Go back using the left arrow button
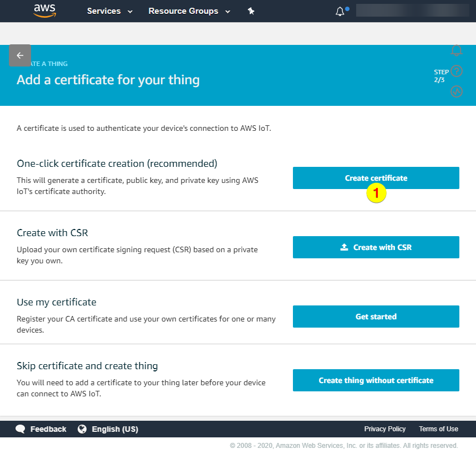476x454 pixels. (20, 55)
